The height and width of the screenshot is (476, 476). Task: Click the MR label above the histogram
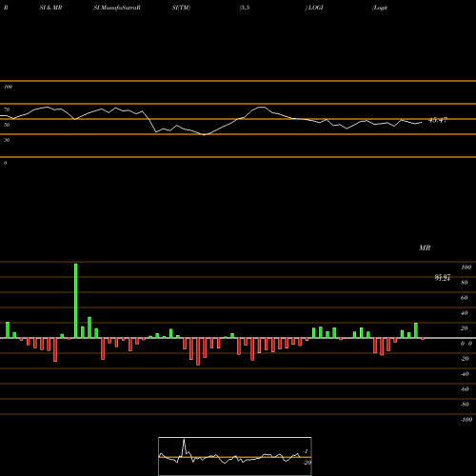coord(425,248)
